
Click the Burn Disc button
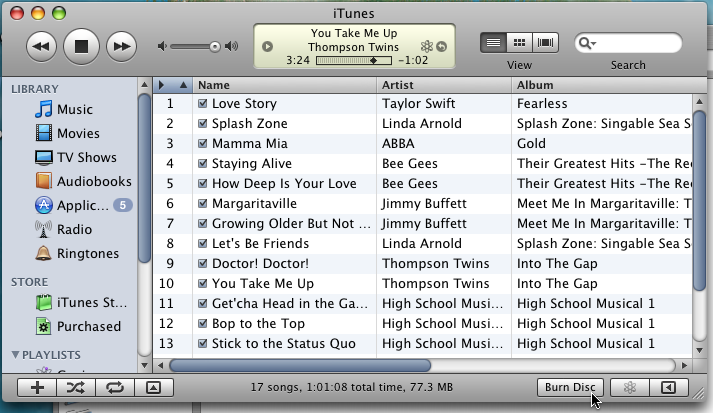[570, 388]
